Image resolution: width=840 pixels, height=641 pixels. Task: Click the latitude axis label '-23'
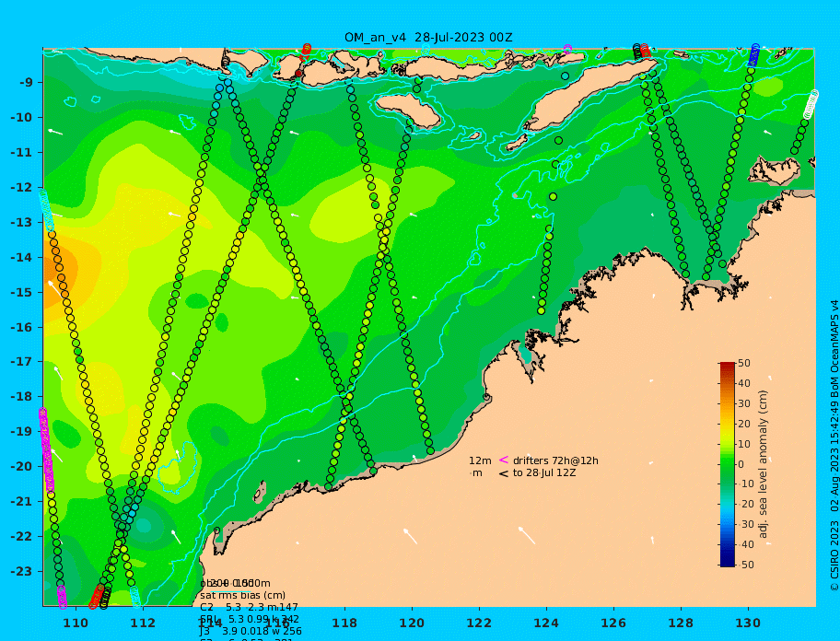coord(22,571)
